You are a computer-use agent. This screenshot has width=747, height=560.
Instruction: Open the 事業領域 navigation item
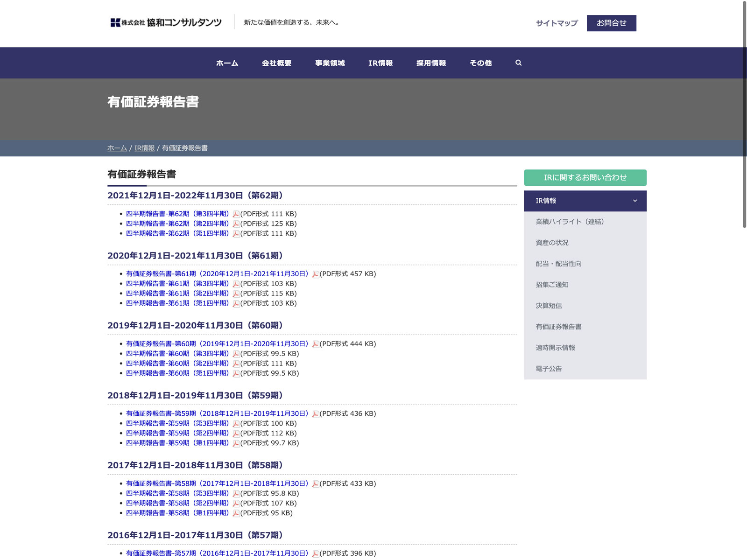click(330, 63)
